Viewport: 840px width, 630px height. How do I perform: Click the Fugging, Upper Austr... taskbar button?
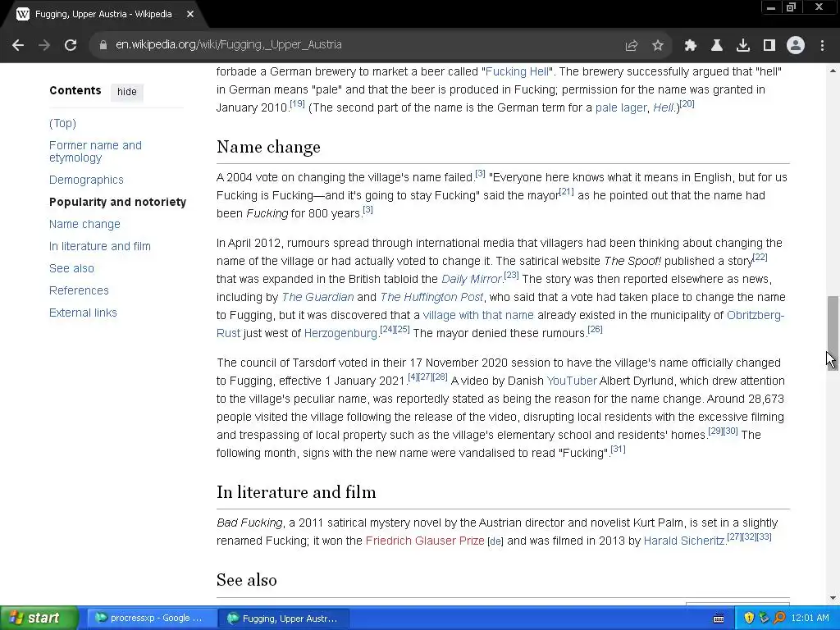284,619
